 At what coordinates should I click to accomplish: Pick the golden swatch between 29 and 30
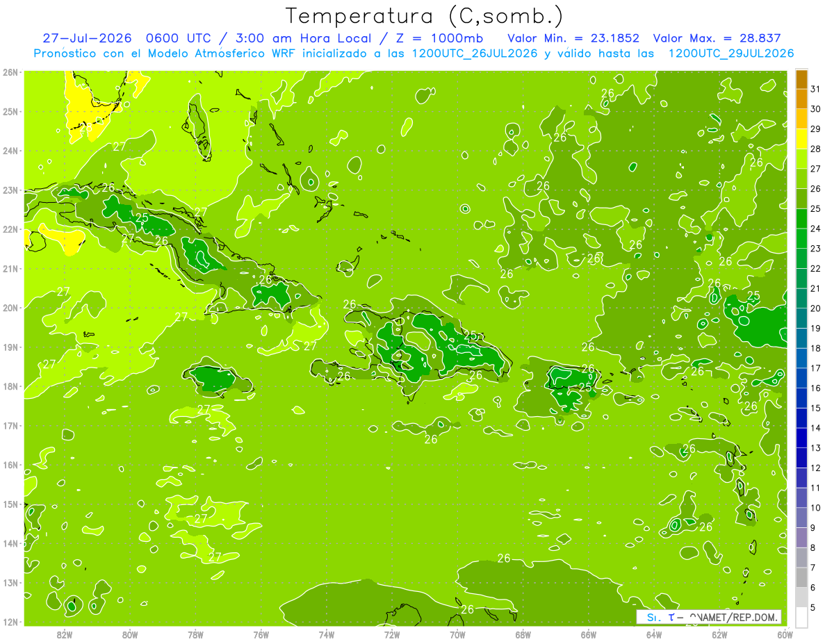click(802, 119)
